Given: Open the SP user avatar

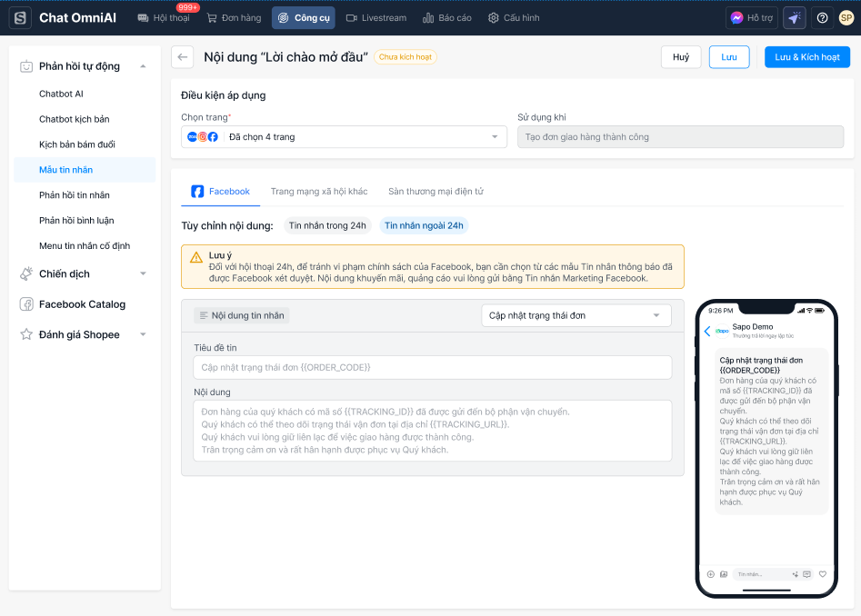Looking at the screenshot, I should [846, 17].
